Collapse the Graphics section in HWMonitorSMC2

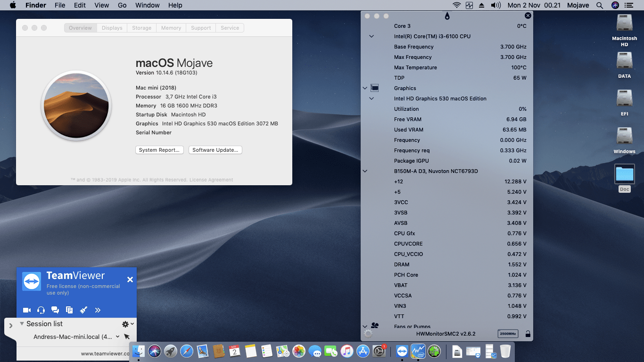[364, 88]
